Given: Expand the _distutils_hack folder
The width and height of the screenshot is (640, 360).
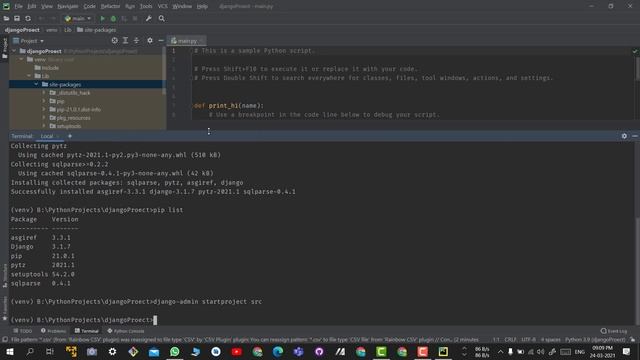Looking at the screenshot, I should (x=44, y=93).
